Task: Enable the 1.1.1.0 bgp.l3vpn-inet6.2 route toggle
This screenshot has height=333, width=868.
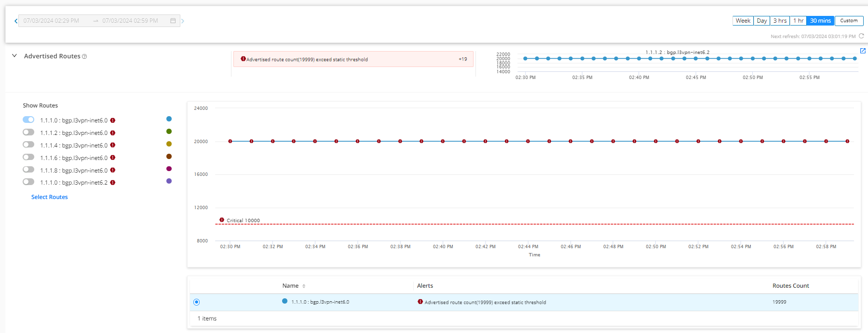Action: point(28,182)
